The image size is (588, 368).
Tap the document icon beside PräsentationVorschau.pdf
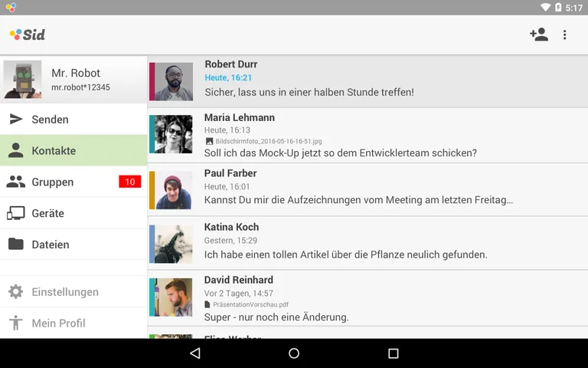(207, 304)
